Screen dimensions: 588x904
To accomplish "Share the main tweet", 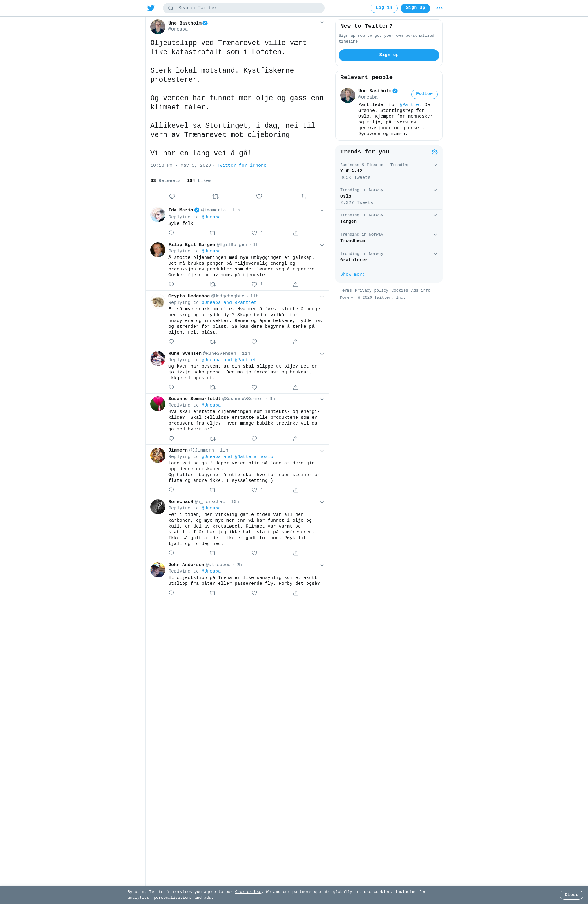I will [302, 196].
